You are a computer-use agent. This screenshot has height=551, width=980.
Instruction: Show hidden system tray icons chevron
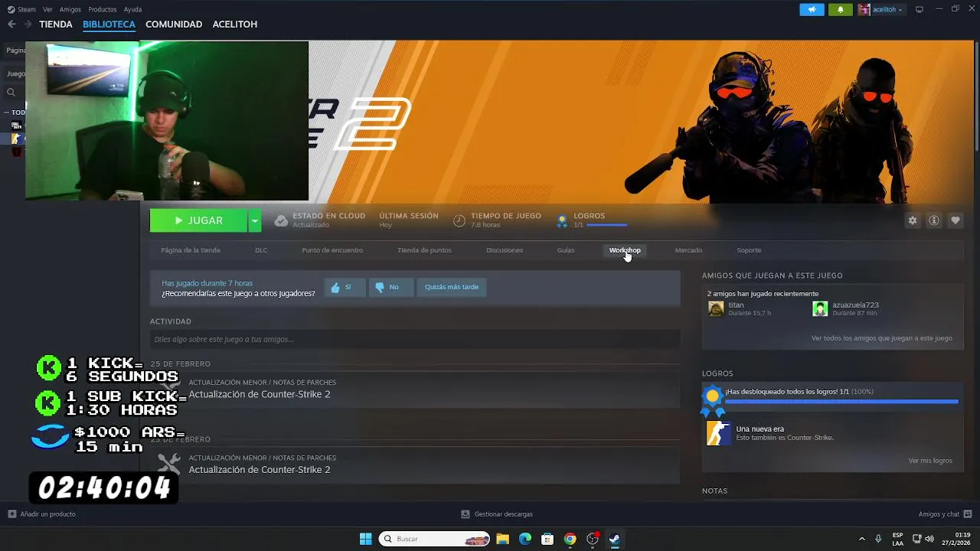click(x=861, y=539)
